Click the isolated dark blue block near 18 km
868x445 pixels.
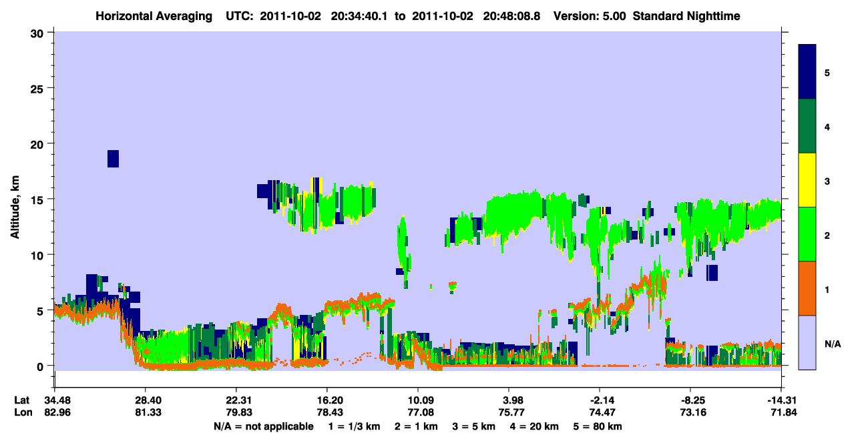tap(113, 159)
